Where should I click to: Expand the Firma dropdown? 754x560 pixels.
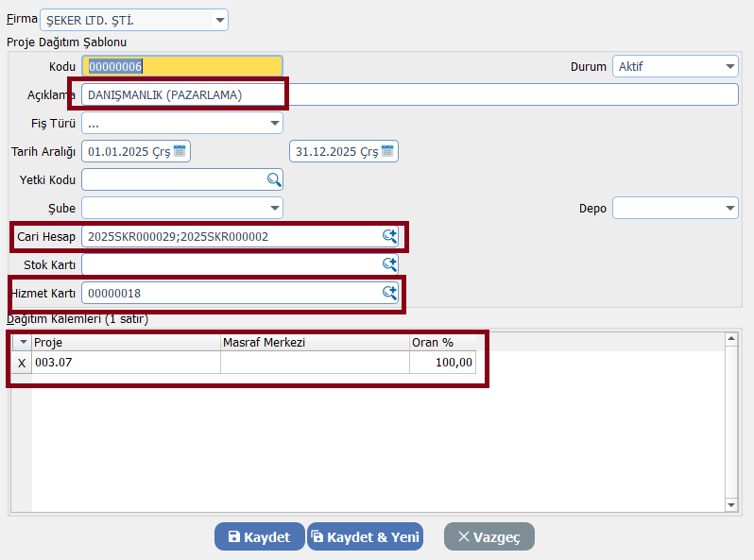(x=219, y=19)
